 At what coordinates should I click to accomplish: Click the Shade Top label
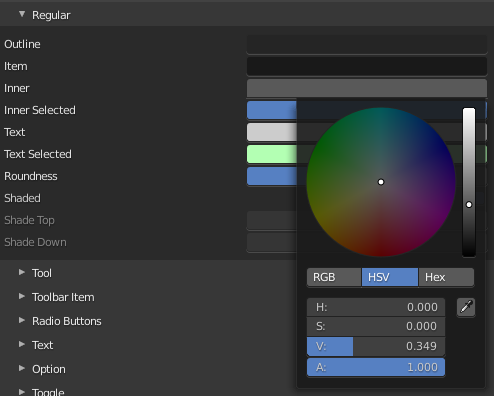tap(29, 220)
